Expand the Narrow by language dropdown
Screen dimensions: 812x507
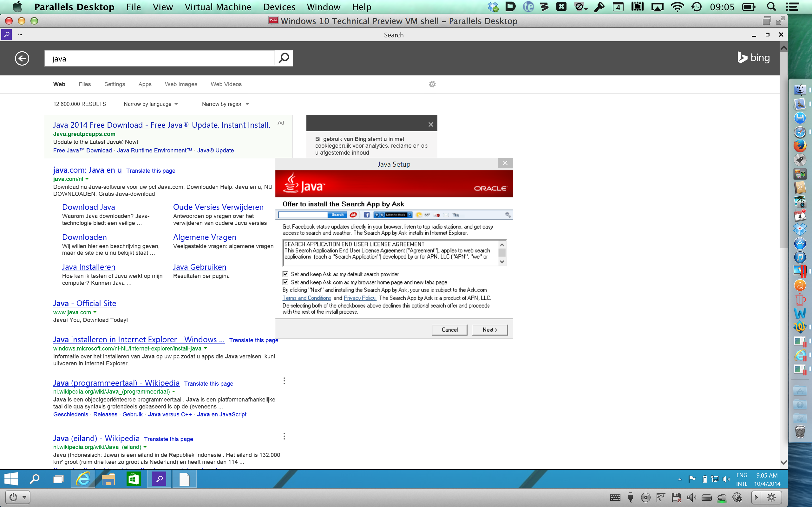coord(150,104)
